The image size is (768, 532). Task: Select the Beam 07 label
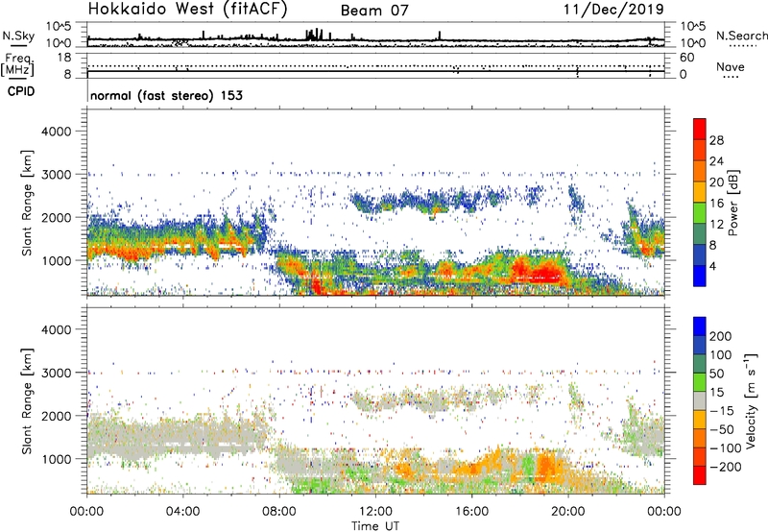pyautogui.click(x=374, y=11)
